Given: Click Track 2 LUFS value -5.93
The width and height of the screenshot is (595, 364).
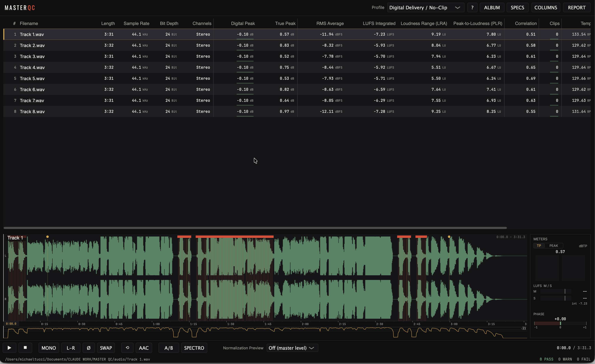Looking at the screenshot, I should click(x=379, y=45).
